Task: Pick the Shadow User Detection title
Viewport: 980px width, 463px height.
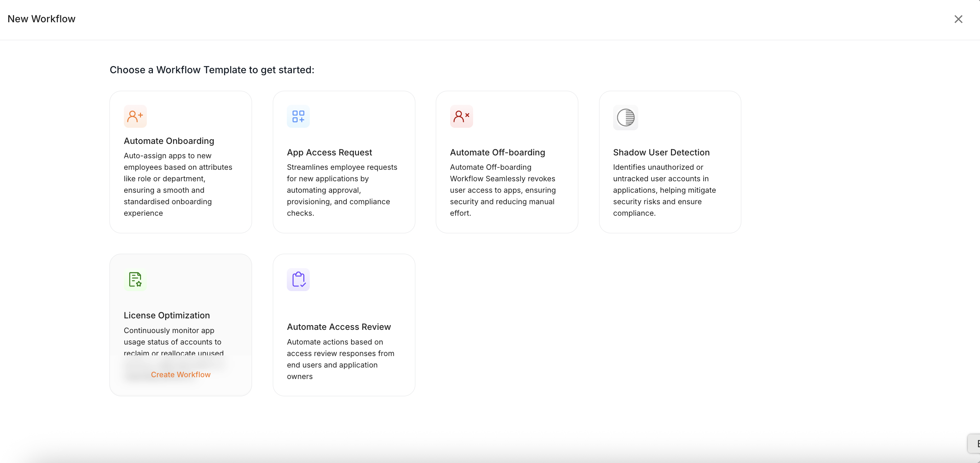Action: pos(661,152)
